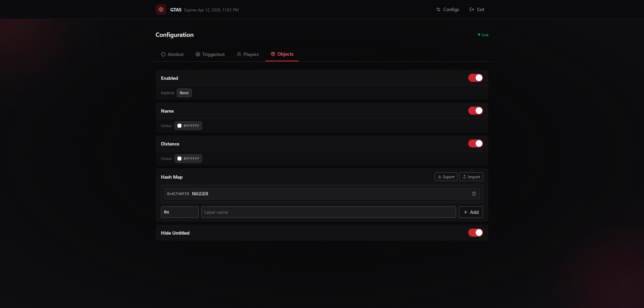Screen dimensions: 644x308
Task: Click the Players people icon
Action: pyautogui.click(x=239, y=54)
